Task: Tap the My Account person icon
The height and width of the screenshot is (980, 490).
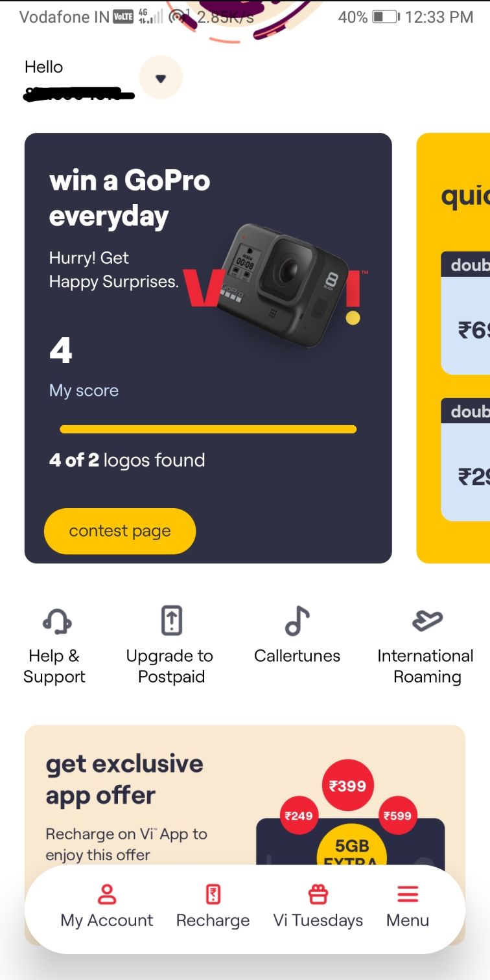Action: 107,894
